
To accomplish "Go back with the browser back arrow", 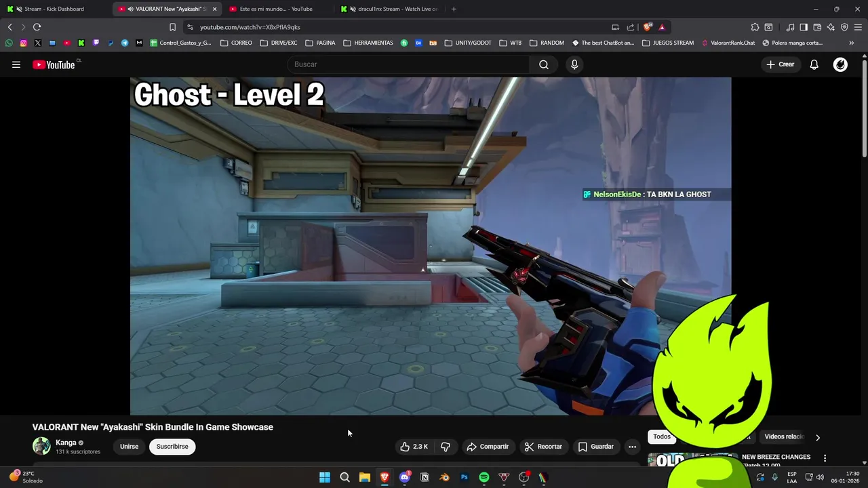I will (x=9, y=27).
